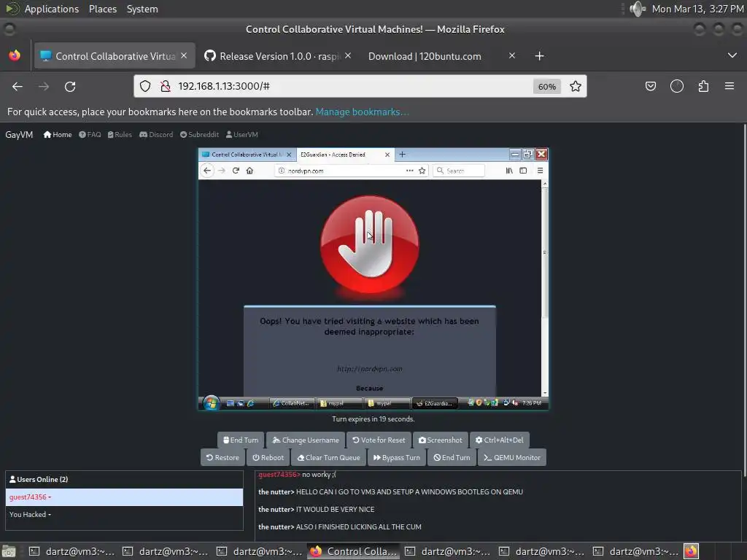The height and width of the screenshot is (560, 747).
Task: Bookmark this page with the star icon
Action: point(576,86)
